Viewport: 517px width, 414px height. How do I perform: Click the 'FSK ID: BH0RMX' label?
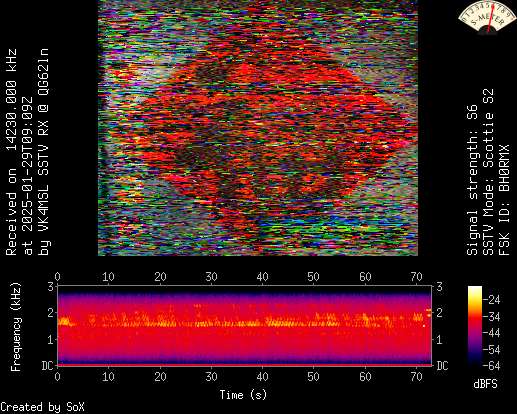tap(504, 200)
